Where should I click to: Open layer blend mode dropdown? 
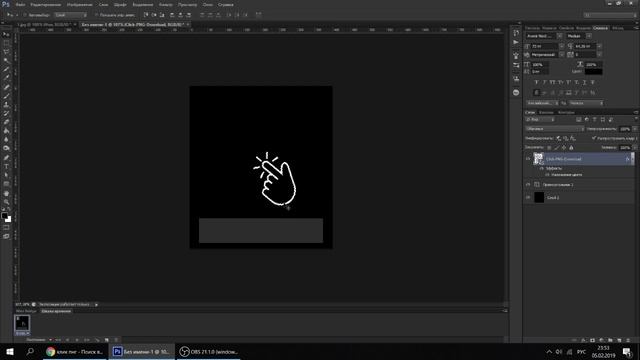point(555,129)
